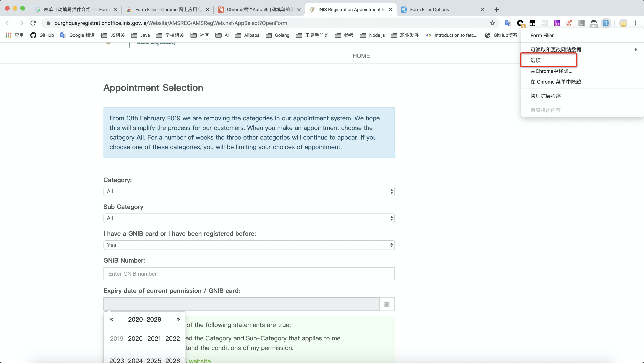The height and width of the screenshot is (363, 644).
Task: Expand the Category dropdown
Action: pyautogui.click(x=249, y=191)
